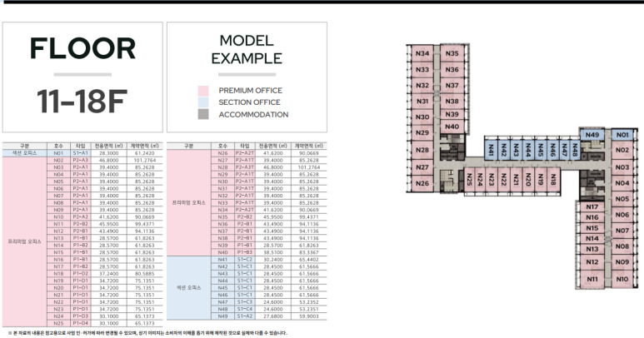Select unit N21 on the floor plan
The height and width of the screenshot is (338, 644).
click(x=517, y=180)
